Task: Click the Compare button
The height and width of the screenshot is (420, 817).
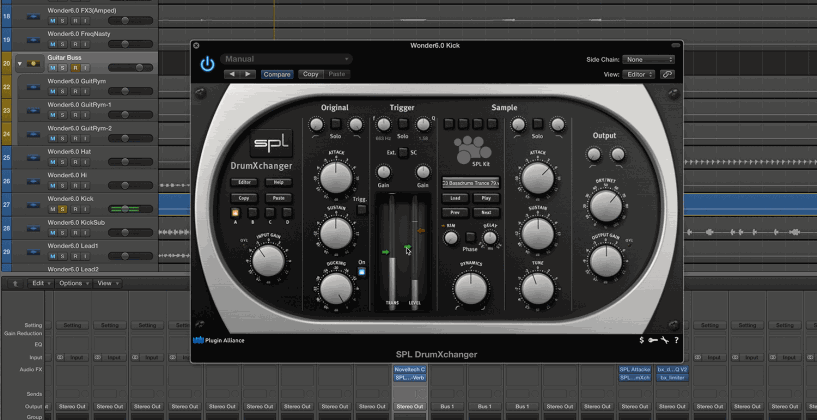Action: 277,75
